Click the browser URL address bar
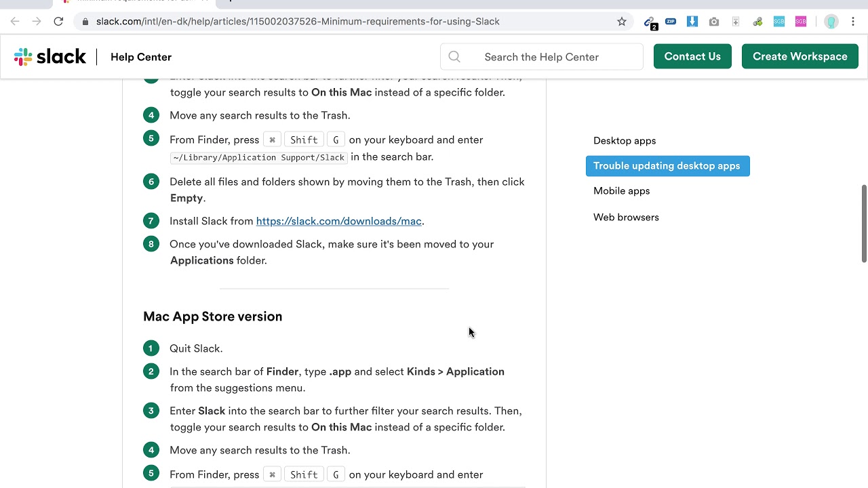 [x=353, y=22]
